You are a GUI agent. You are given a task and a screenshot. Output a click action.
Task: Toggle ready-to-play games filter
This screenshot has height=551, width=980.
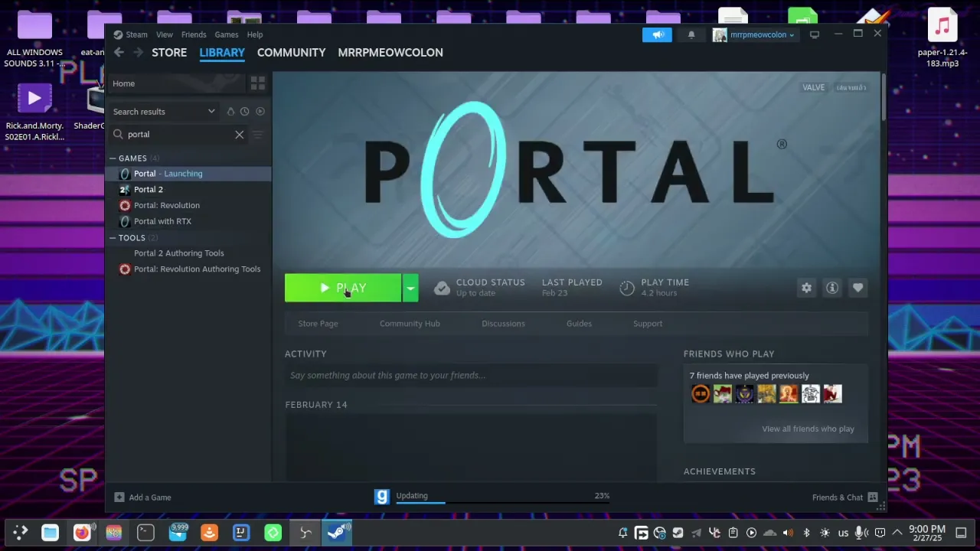260,112
